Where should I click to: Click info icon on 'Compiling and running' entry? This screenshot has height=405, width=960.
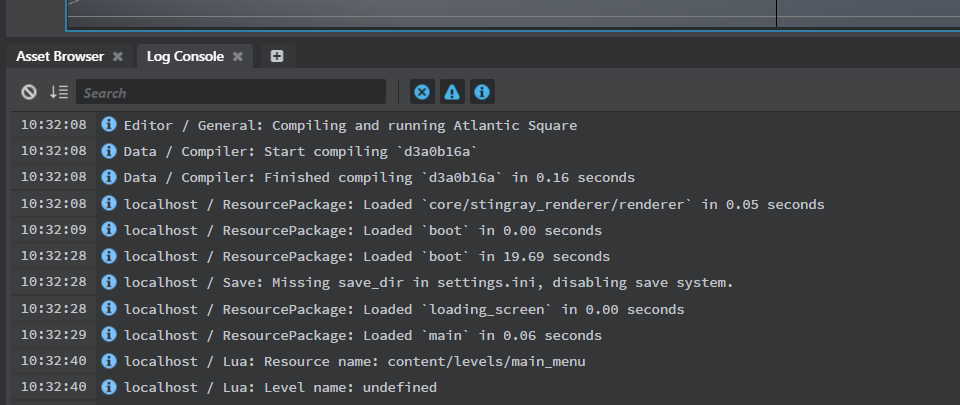(109, 125)
